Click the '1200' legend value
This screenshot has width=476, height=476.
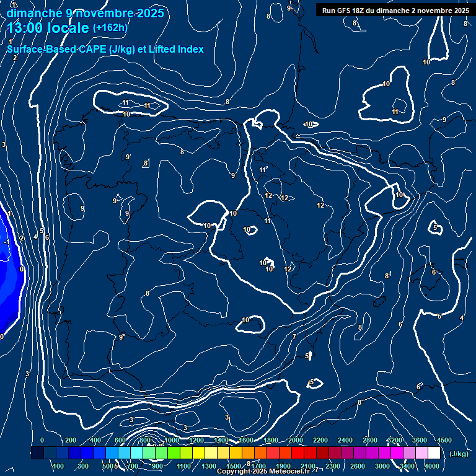[196, 440]
